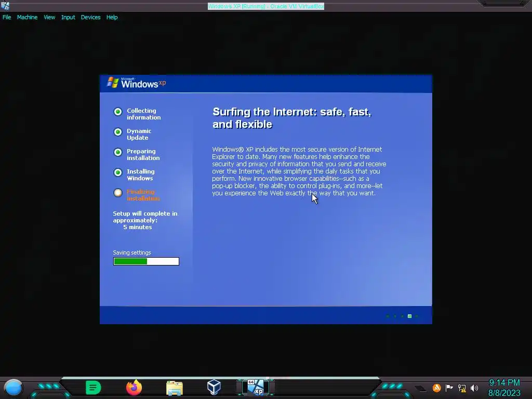Click the "5 minutes" remaining time text
The height and width of the screenshot is (399, 532).
137,227
